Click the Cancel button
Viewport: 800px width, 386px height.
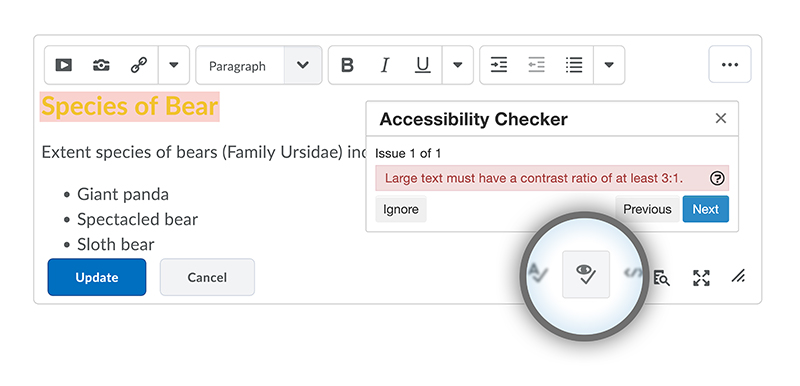(x=207, y=277)
